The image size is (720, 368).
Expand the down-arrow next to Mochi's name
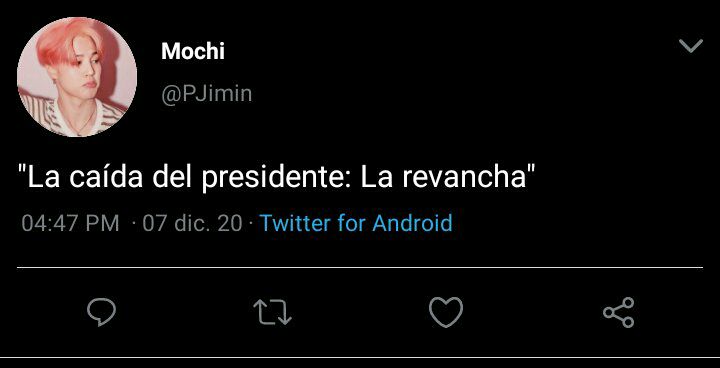coord(691,46)
